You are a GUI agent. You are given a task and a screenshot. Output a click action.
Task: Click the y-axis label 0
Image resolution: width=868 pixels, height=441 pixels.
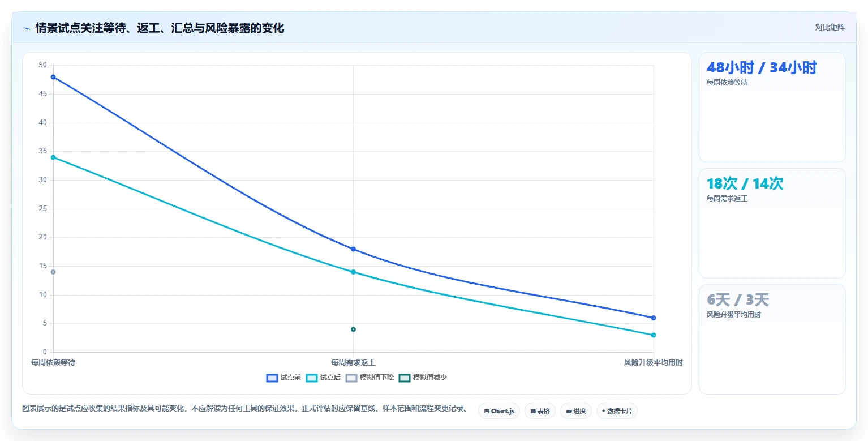[x=45, y=352]
